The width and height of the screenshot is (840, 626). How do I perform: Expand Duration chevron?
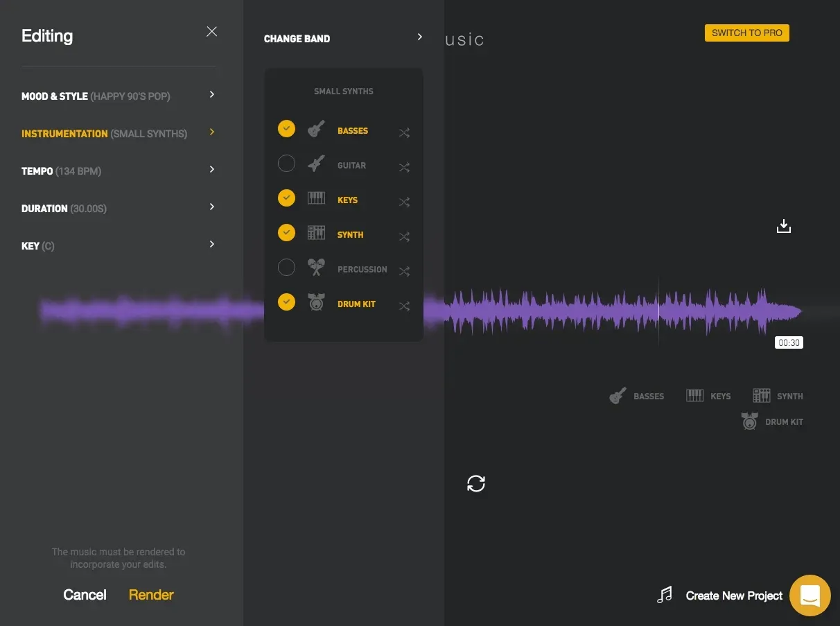click(x=212, y=207)
